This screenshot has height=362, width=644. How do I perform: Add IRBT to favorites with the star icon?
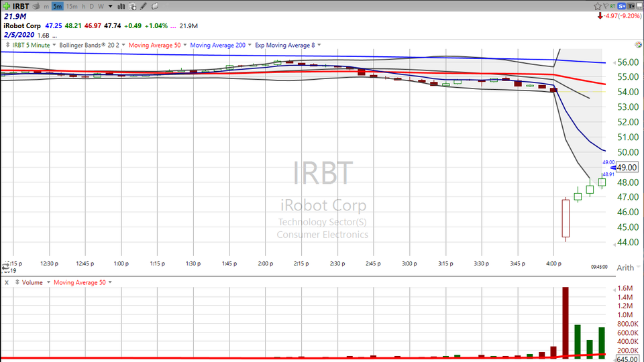(x=598, y=6)
